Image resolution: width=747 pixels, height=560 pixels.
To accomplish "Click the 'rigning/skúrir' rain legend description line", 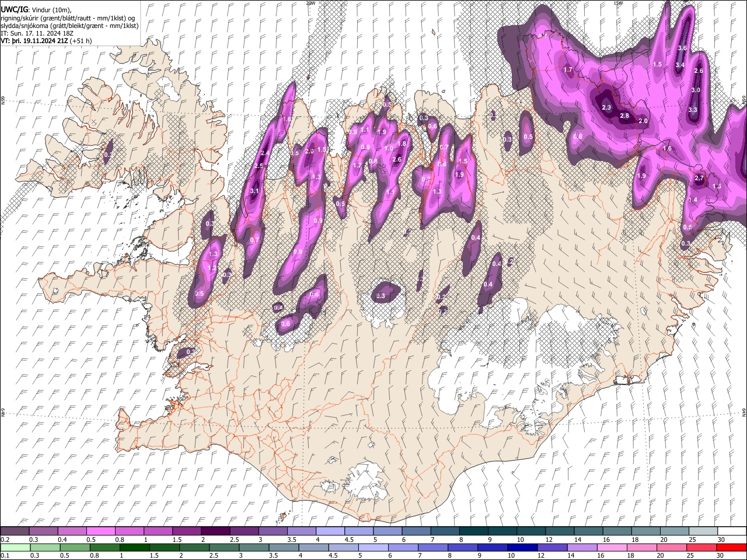I will [x=68, y=17].
